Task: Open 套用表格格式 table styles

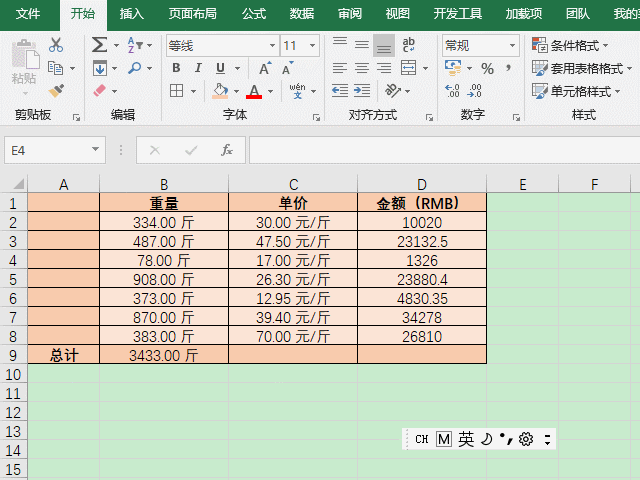Action: click(582, 68)
